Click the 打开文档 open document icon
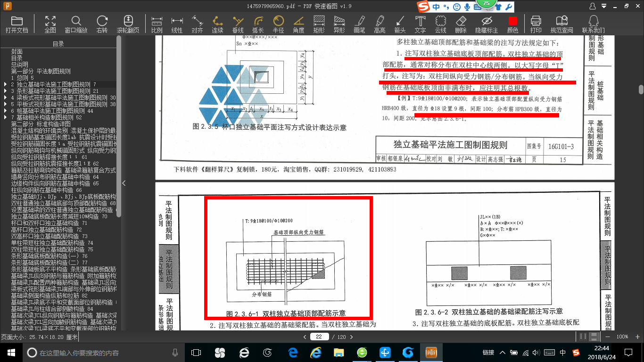This screenshot has width=644, height=362. 17,24
